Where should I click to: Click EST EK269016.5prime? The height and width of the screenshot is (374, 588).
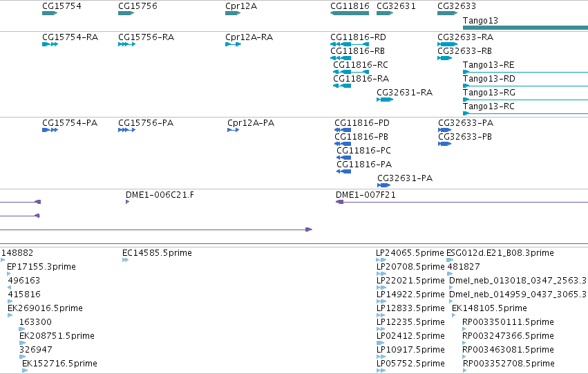[10, 315]
